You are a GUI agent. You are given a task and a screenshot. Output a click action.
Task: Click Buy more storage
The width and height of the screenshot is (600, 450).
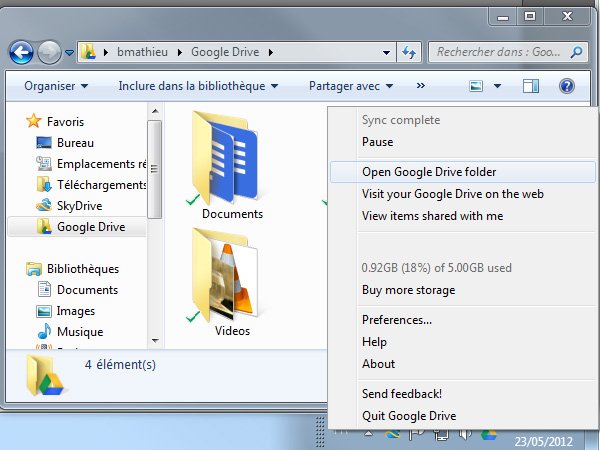(408, 290)
